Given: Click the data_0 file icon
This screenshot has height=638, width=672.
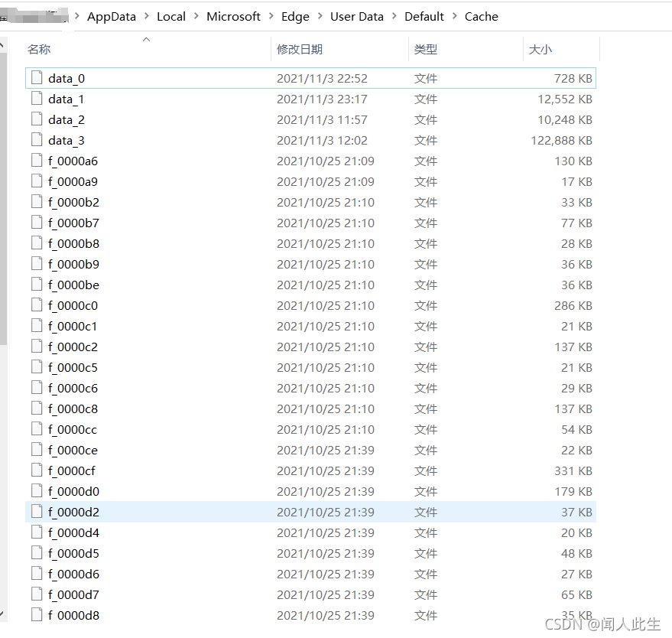Looking at the screenshot, I should [x=37, y=78].
